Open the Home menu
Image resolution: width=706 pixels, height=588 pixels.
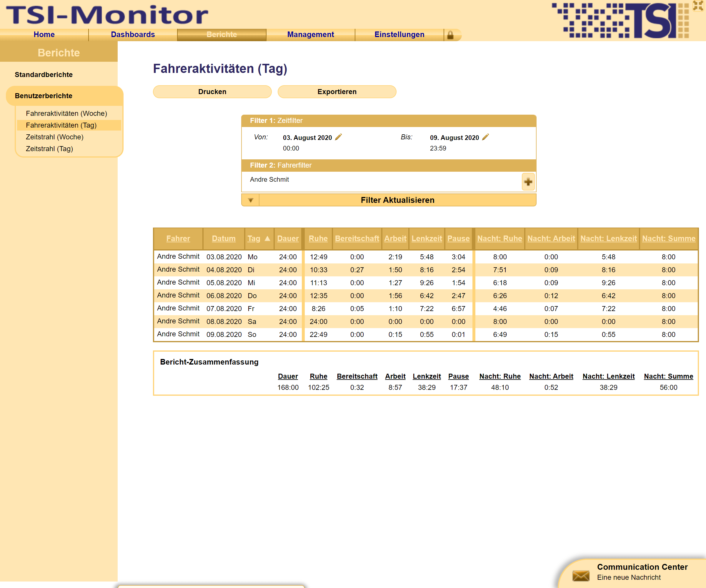pos(44,35)
